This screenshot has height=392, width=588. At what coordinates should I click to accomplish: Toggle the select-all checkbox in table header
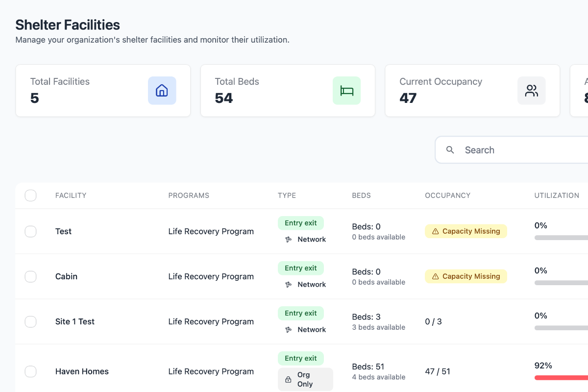point(30,196)
